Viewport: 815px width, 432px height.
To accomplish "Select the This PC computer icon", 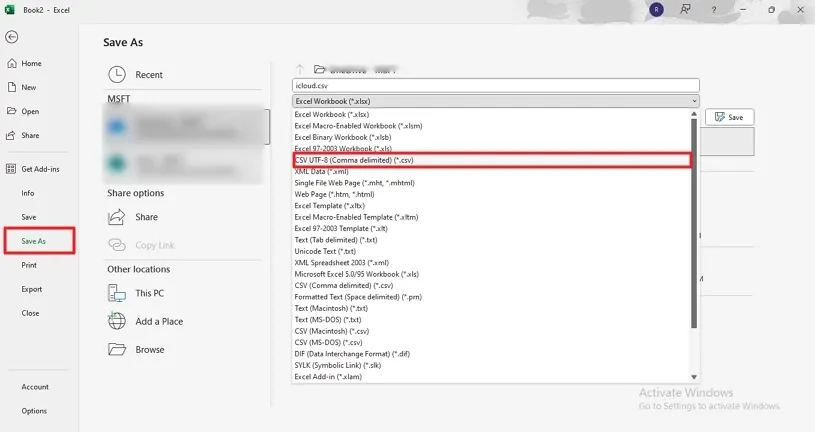I will click(116, 293).
